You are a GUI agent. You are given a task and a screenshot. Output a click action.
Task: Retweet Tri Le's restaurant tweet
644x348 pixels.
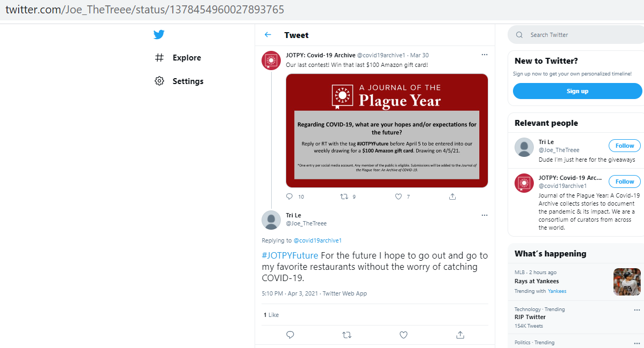click(347, 335)
